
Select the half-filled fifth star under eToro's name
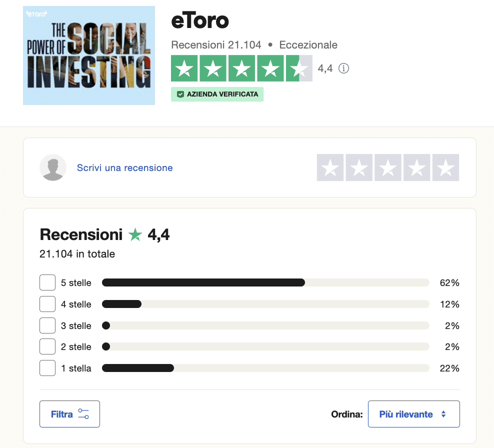click(x=299, y=68)
